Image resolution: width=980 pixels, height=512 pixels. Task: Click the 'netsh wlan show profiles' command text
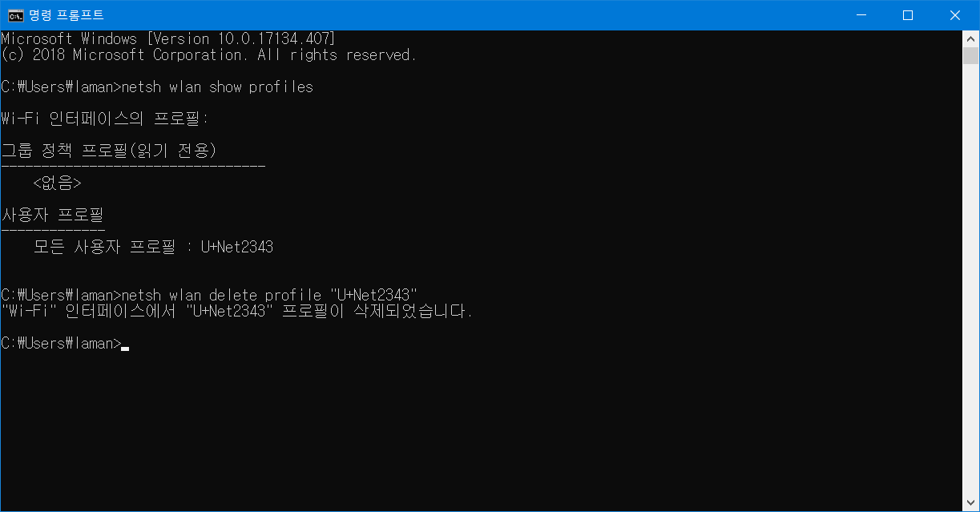(x=217, y=87)
